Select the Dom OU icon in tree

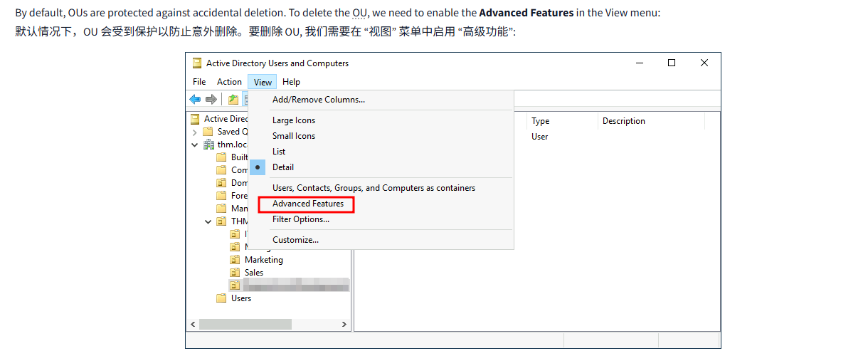click(221, 183)
